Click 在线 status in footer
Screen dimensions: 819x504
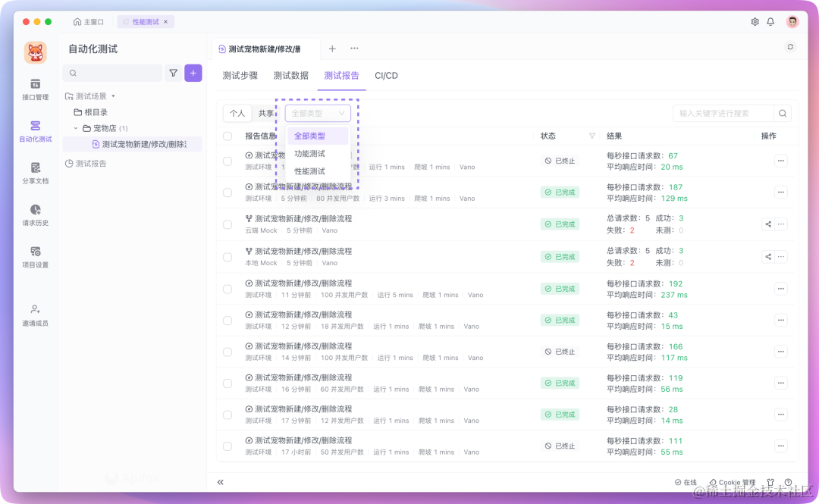[x=686, y=482]
